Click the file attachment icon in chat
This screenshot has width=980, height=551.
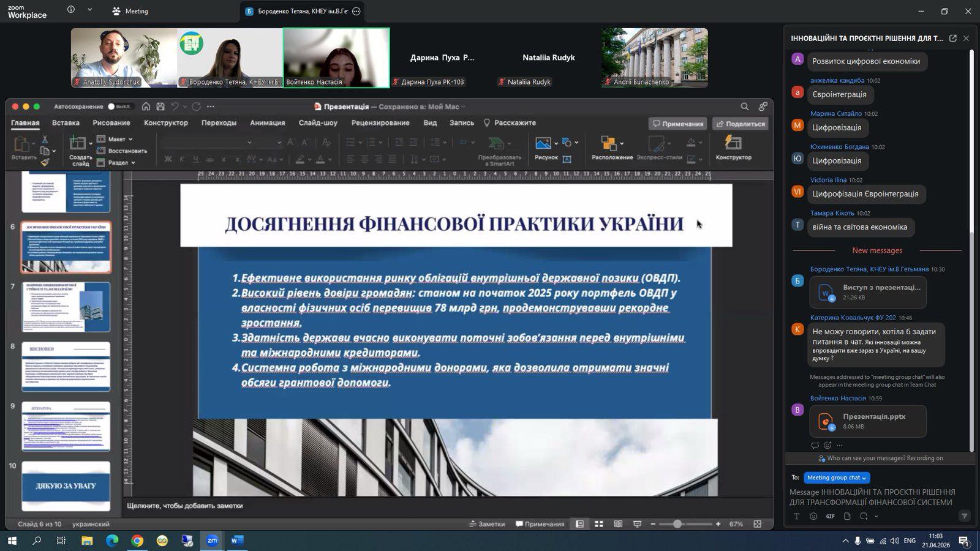847,516
